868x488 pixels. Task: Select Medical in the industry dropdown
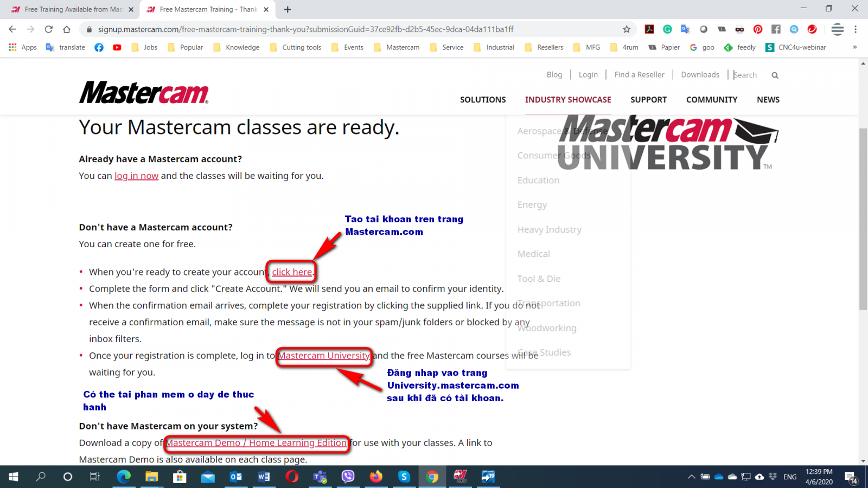tap(533, 254)
